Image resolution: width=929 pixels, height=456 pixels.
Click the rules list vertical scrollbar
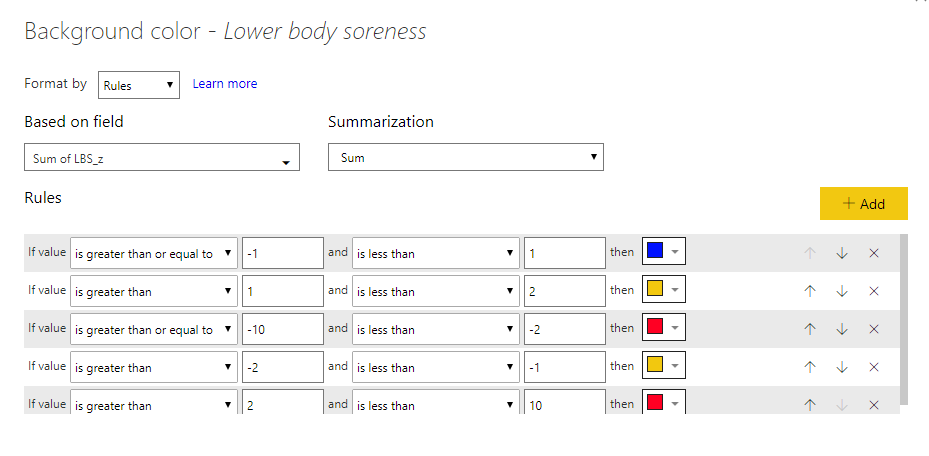coord(904,320)
